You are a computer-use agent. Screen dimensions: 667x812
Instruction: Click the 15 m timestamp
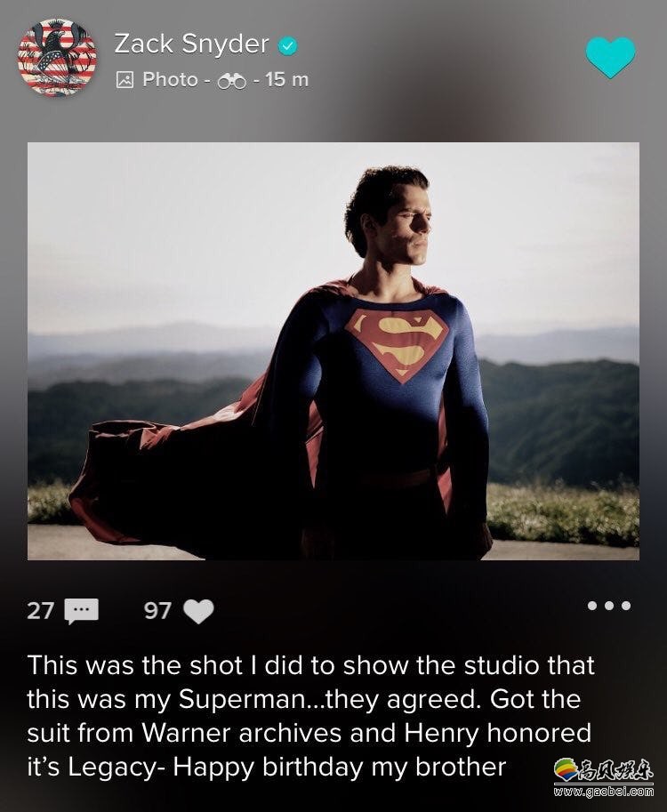287,80
